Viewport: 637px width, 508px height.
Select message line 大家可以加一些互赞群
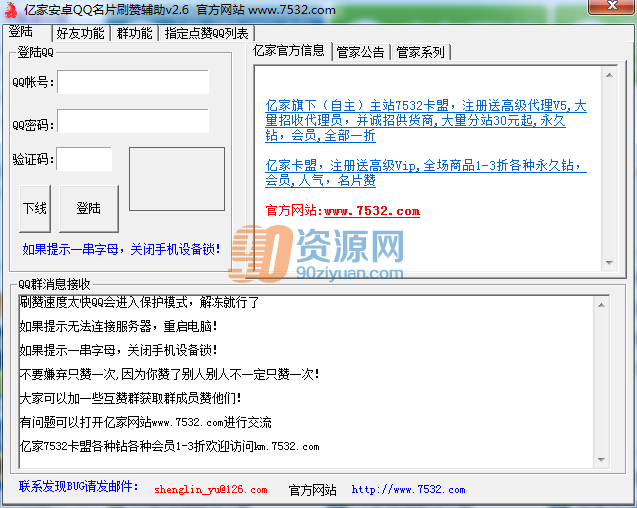coord(130,398)
